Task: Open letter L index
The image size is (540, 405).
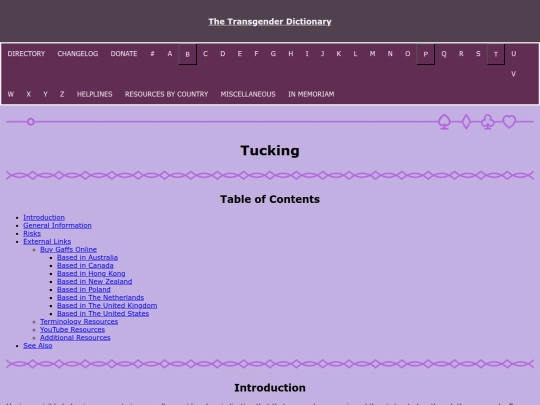Action: coord(355,54)
